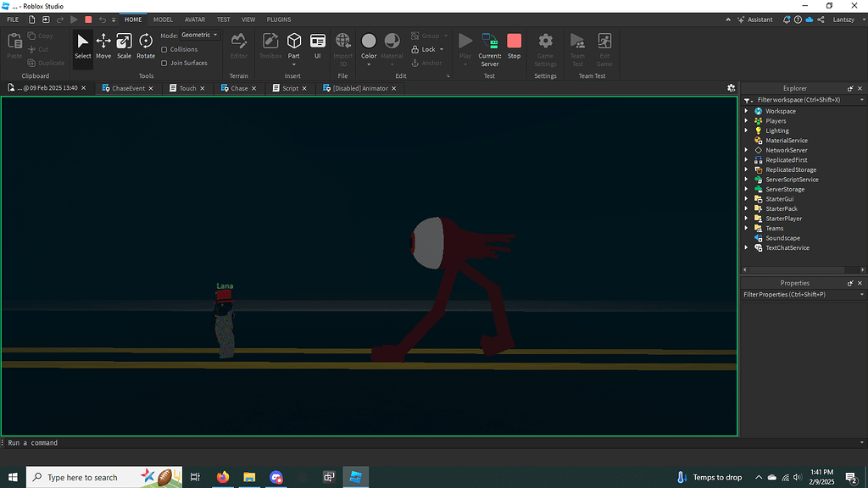The image size is (868, 488).
Task: Expand the Workspace tree node
Action: coord(747,111)
